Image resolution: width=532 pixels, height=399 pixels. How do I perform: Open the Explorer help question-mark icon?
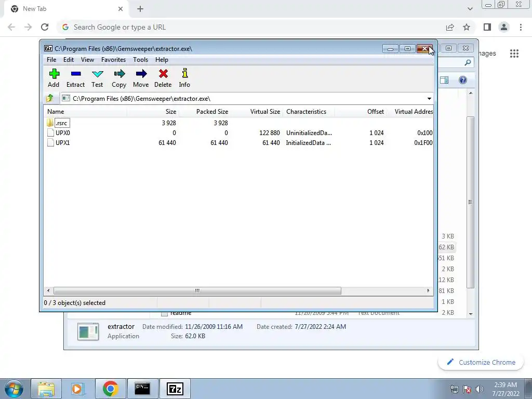click(463, 80)
